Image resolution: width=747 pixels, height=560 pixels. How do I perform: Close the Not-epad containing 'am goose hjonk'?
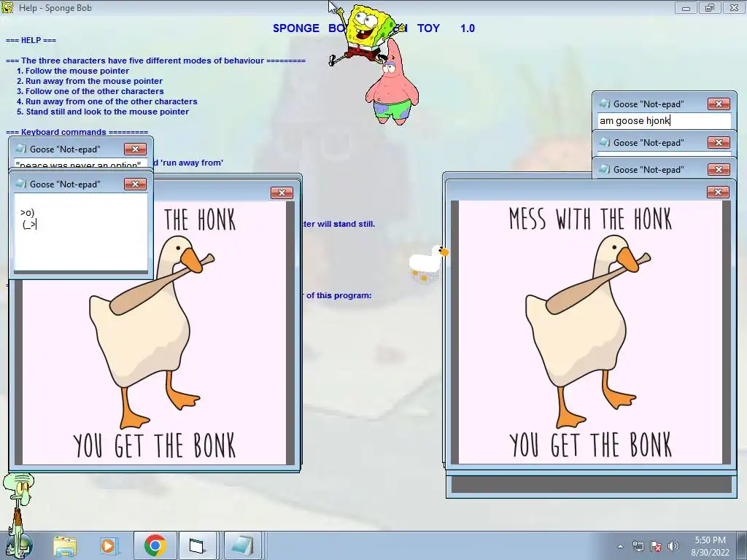pos(719,104)
